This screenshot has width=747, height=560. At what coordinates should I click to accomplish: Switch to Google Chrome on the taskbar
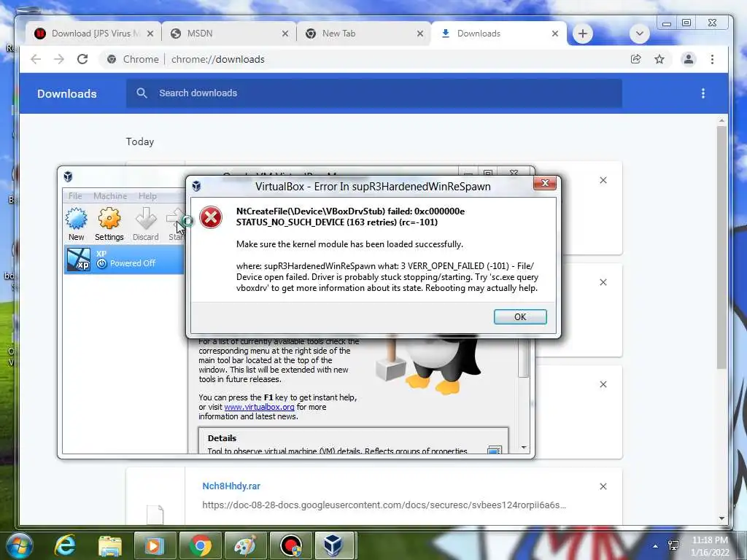[201, 545]
